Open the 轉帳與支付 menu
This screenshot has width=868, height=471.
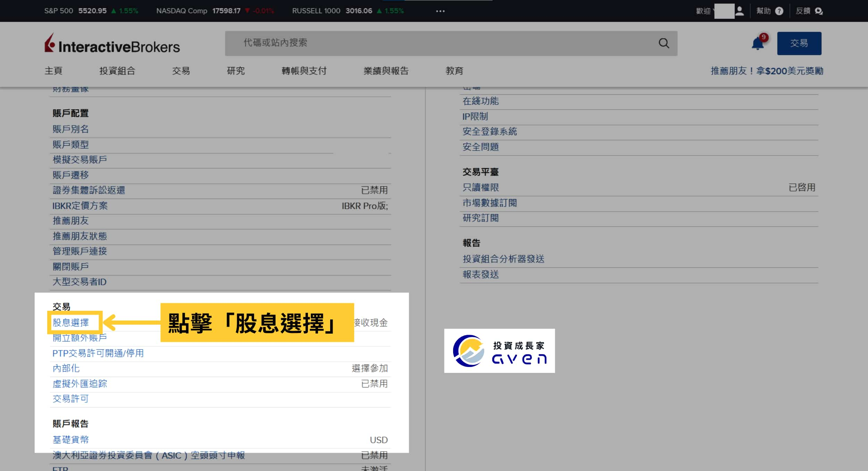(304, 71)
